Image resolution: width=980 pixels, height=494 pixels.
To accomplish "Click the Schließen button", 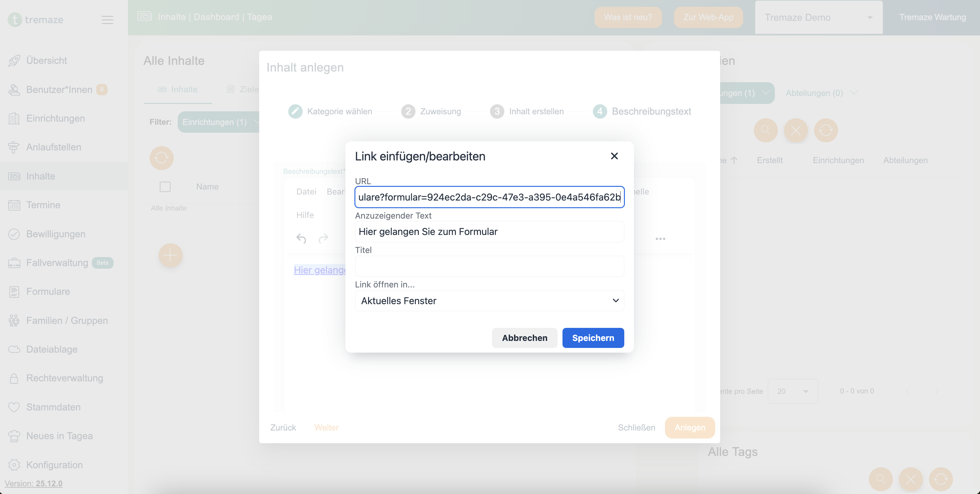I will click(x=637, y=427).
